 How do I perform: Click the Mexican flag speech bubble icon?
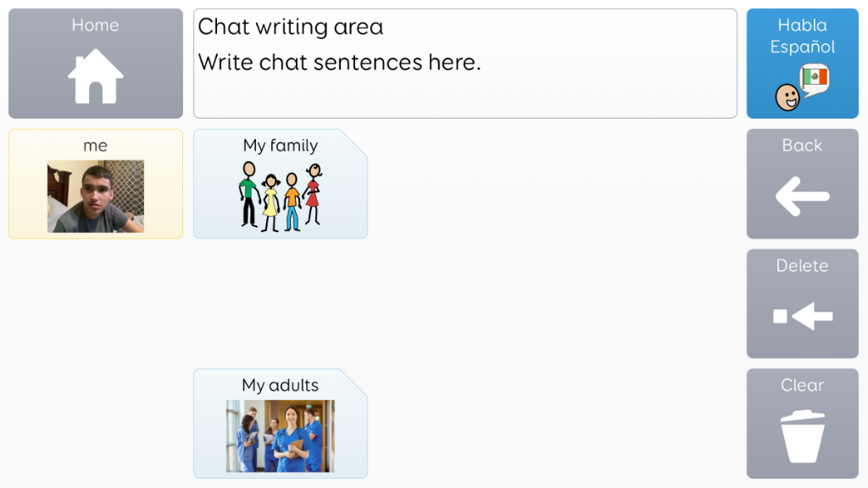[815, 80]
